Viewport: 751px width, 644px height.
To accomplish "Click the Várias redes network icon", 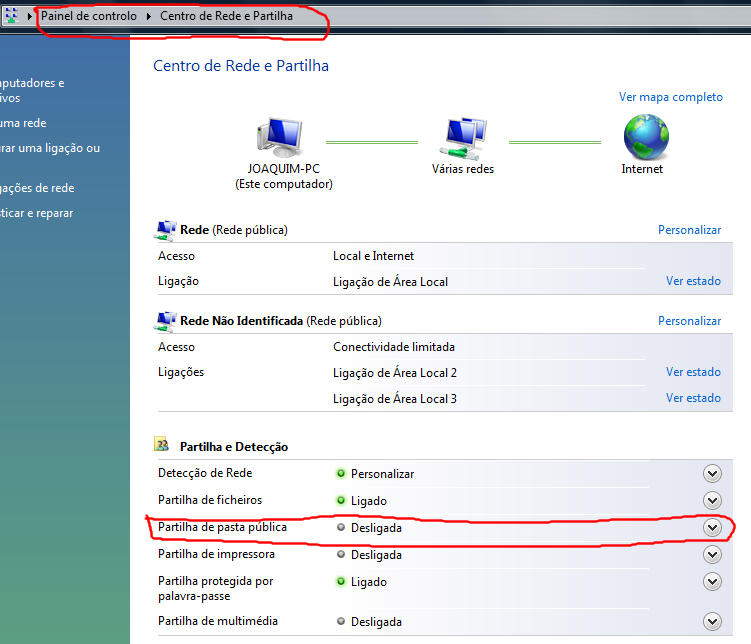I will 463,138.
